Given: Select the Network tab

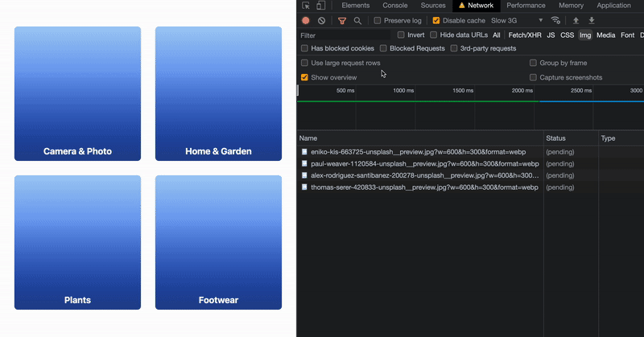Looking at the screenshot, I should [476, 6].
